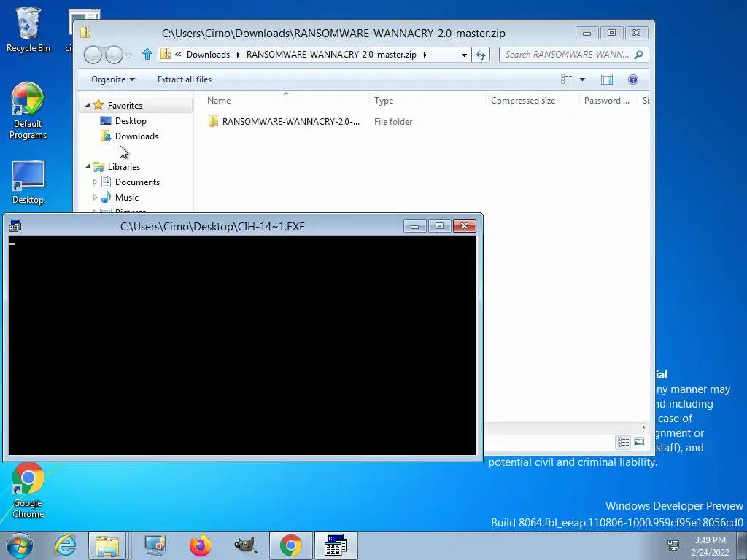Select Downloads in Favorites
Screen dimensions: 747x560
click(x=136, y=136)
